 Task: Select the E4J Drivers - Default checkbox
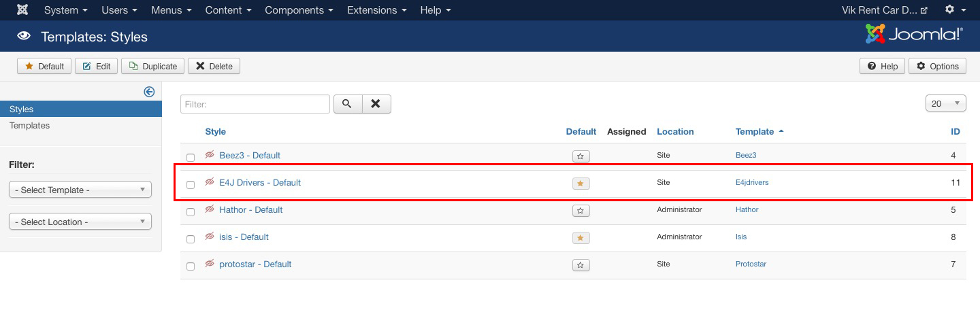tap(191, 184)
